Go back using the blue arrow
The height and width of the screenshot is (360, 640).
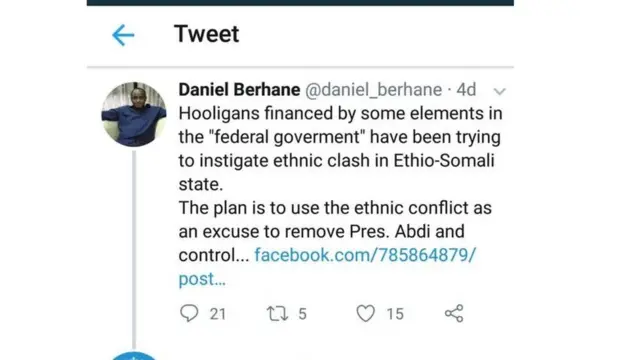click(123, 35)
